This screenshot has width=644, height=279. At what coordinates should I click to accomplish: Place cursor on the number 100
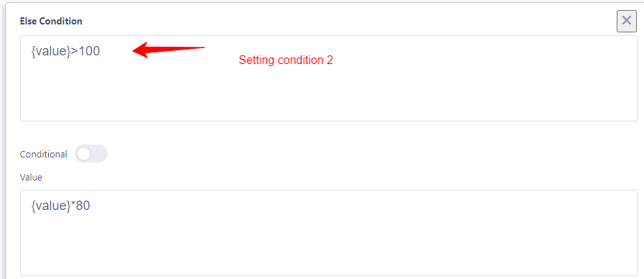click(x=89, y=52)
